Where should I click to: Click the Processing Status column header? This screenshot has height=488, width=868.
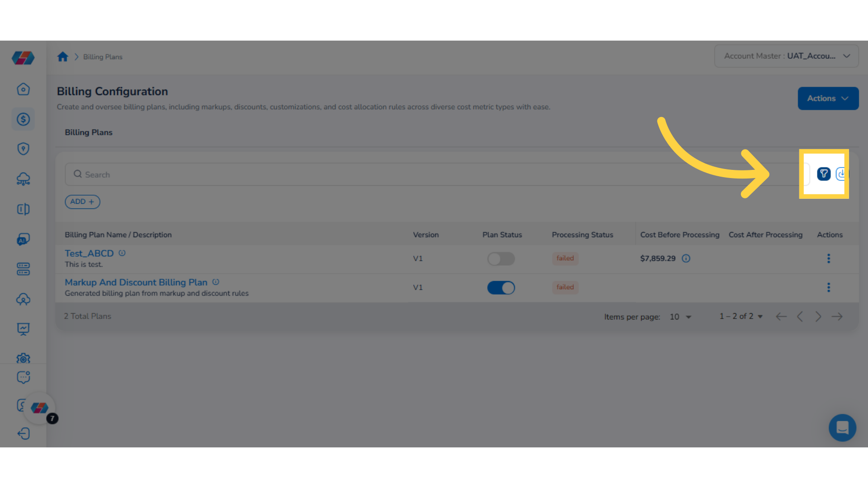[x=582, y=235]
